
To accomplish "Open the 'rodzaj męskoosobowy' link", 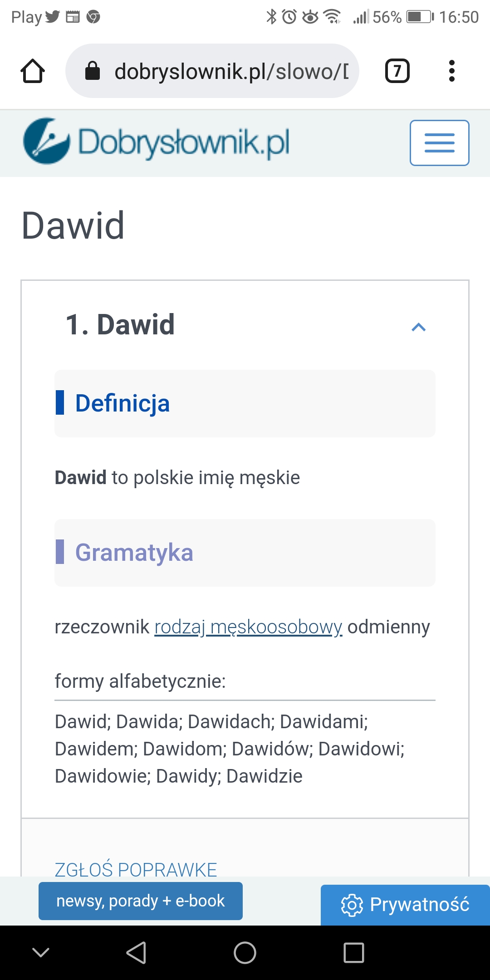I will tap(248, 627).
